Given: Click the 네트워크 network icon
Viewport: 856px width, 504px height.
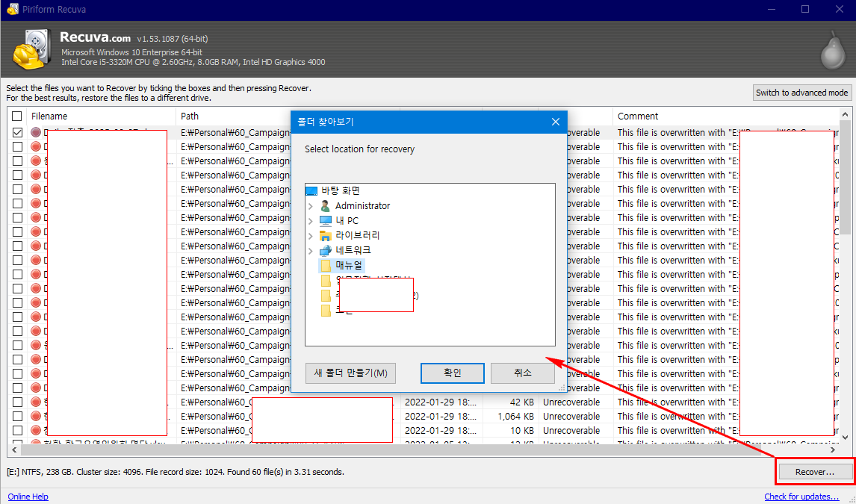Looking at the screenshot, I should (326, 250).
